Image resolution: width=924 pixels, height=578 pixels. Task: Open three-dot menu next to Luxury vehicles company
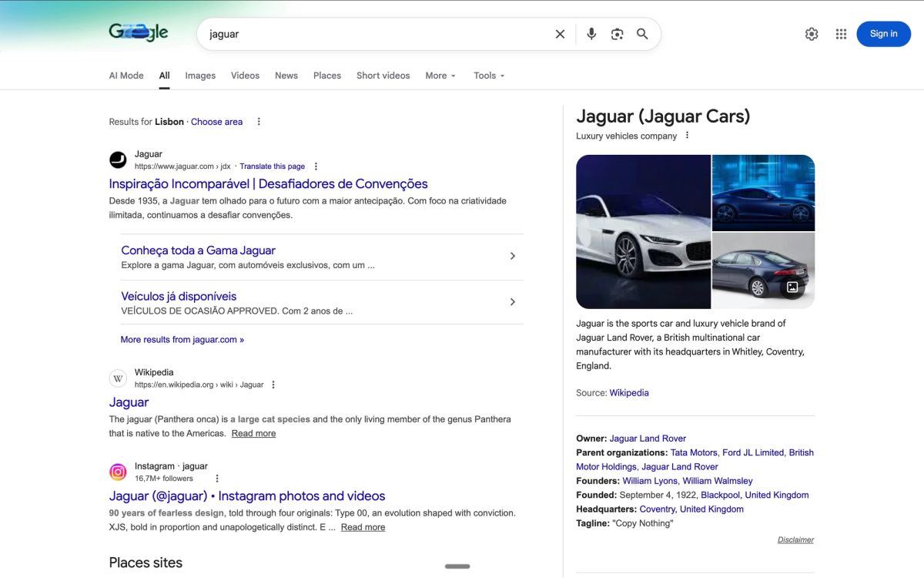(688, 136)
